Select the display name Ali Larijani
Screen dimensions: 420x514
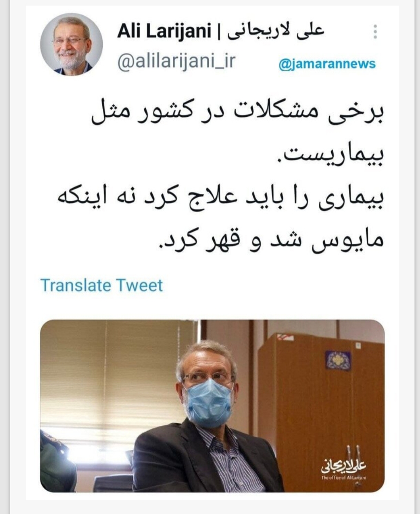(164, 31)
